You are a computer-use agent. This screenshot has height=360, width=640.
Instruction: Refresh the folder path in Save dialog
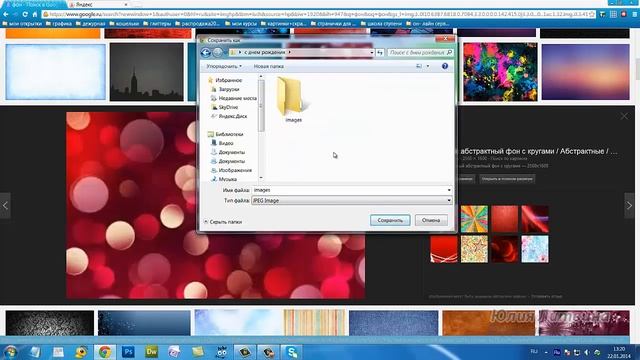(380, 53)
